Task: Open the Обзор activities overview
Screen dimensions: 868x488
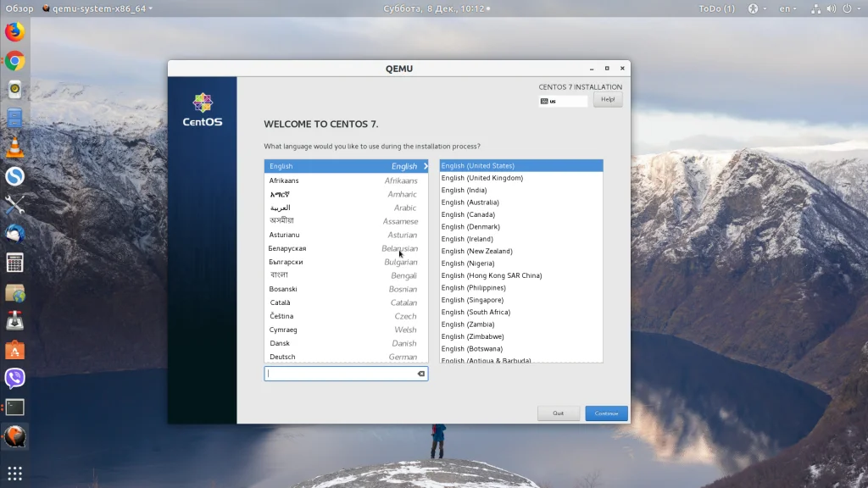Action: click(19, 8)
